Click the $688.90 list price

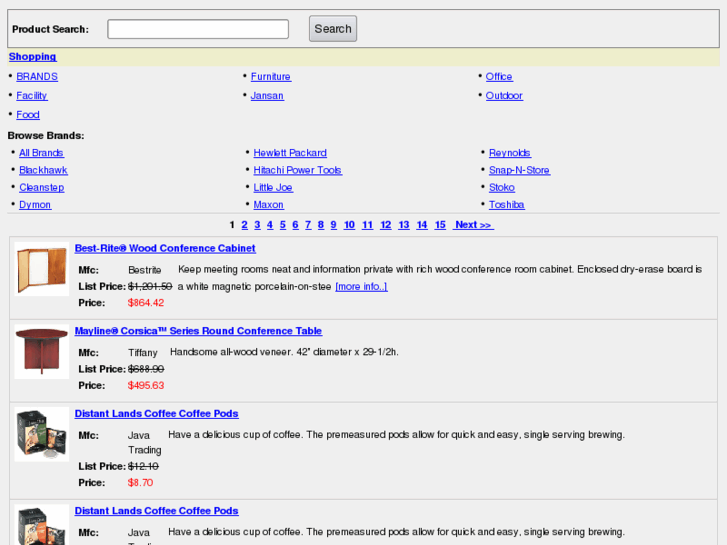point(146,369)
